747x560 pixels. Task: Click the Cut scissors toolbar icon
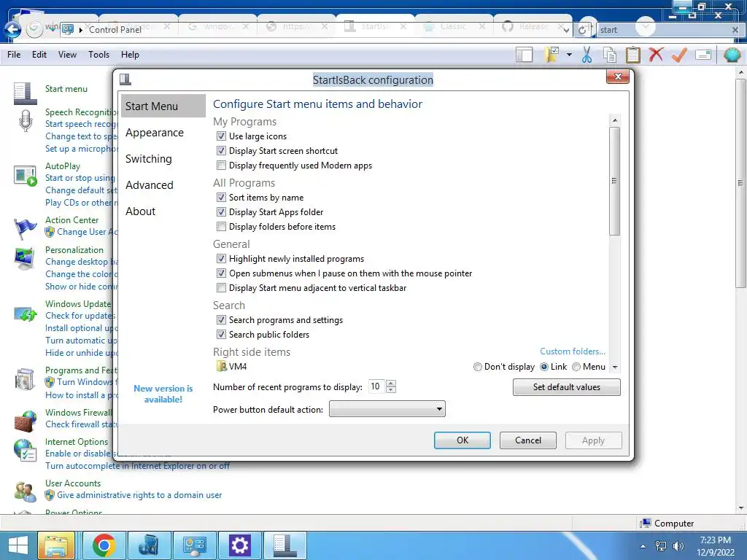click(x=587, y=55)
